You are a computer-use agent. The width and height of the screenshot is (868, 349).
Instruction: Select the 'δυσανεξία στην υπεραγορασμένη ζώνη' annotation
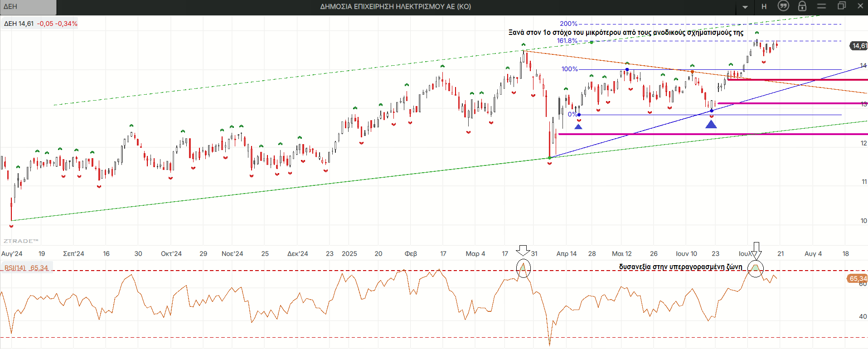[x=680, y=267]
